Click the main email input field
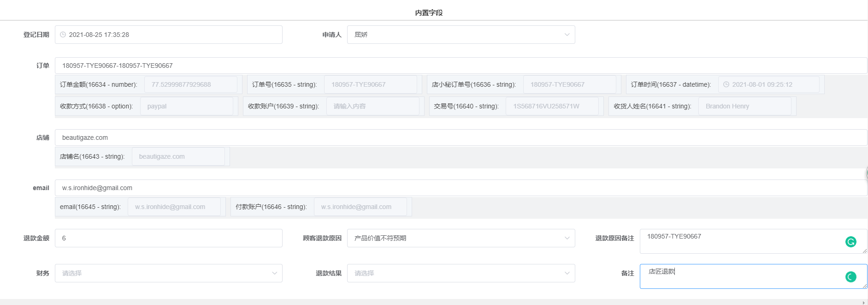 click(x=460, y=188)
